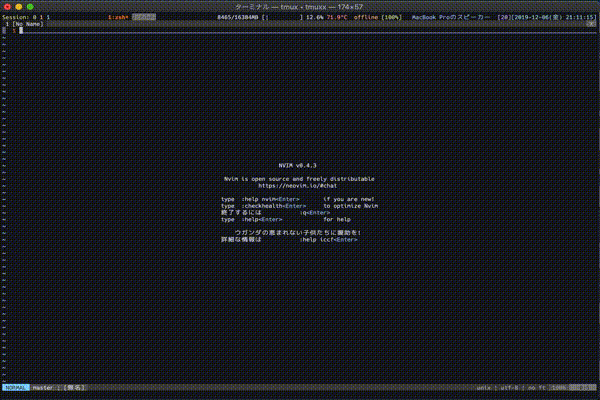
Task: Click the date and time in tmux status
Action: point(554,17)
